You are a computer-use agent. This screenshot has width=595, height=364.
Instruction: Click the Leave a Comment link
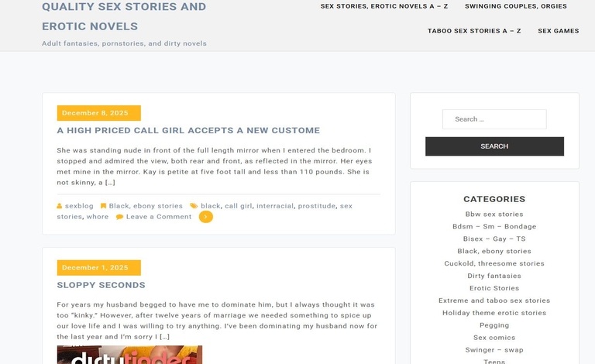(159, 217)
